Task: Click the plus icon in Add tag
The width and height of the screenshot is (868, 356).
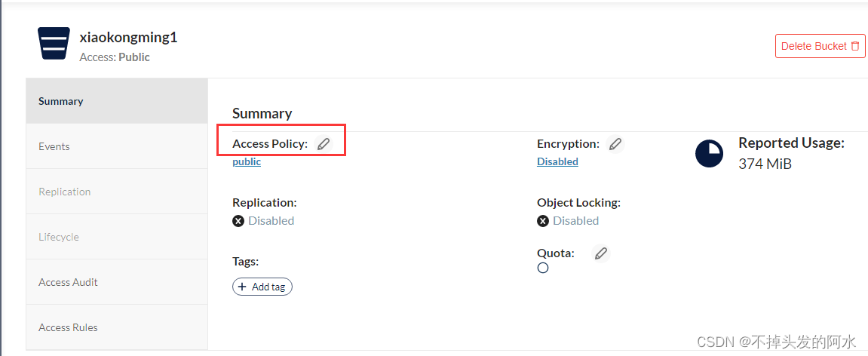Action: coord(242,287)
